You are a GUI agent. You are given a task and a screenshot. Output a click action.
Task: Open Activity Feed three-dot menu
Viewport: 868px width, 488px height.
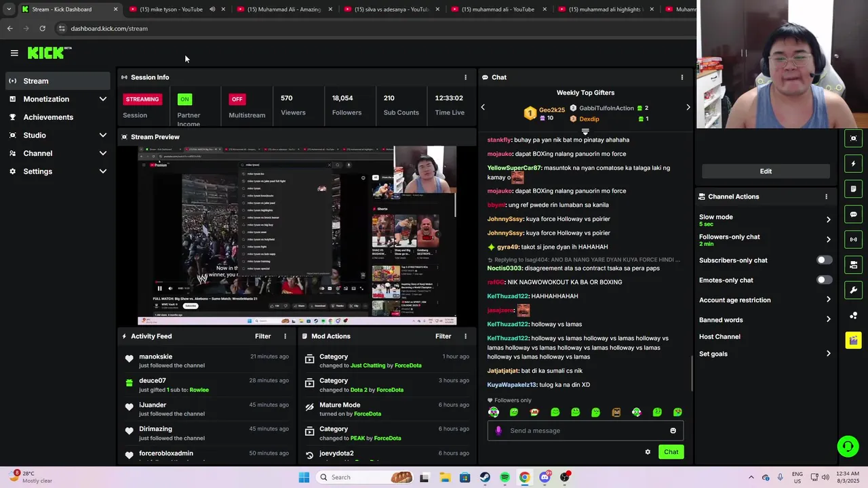coord(285,336)
